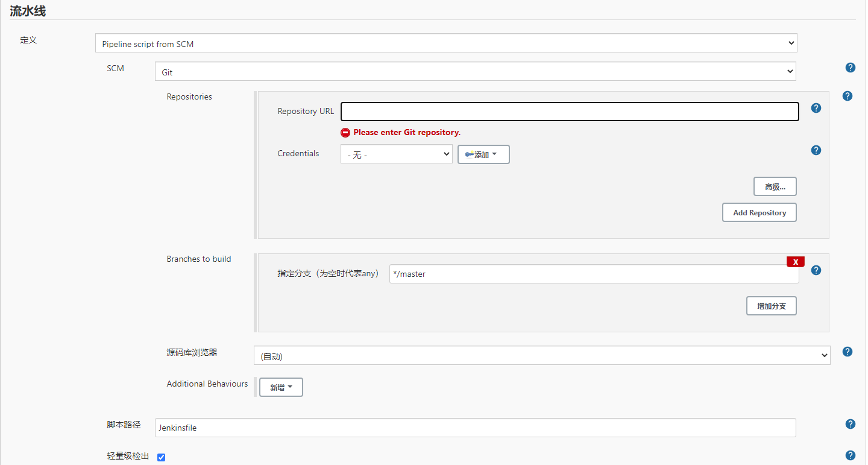868x465 pixels.
Task: Click help icon for 脚本路径 field
Action: point(851,424)
